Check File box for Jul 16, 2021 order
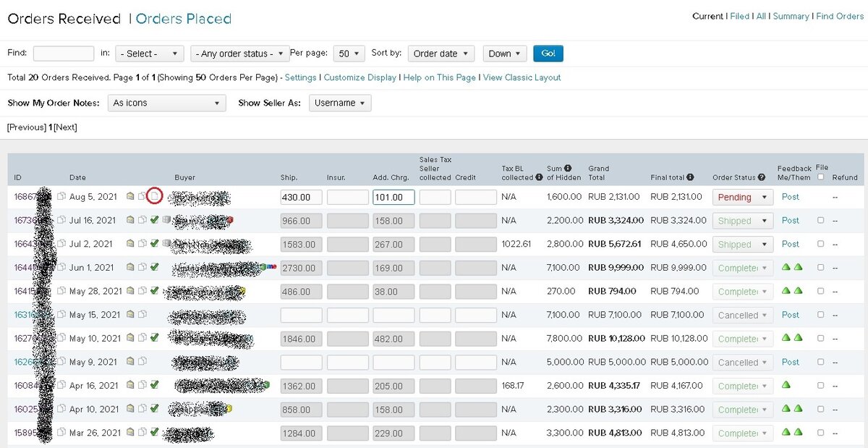The height and width of the screenshot is (448, 868). pyautogui.click(x=820, y=220)
